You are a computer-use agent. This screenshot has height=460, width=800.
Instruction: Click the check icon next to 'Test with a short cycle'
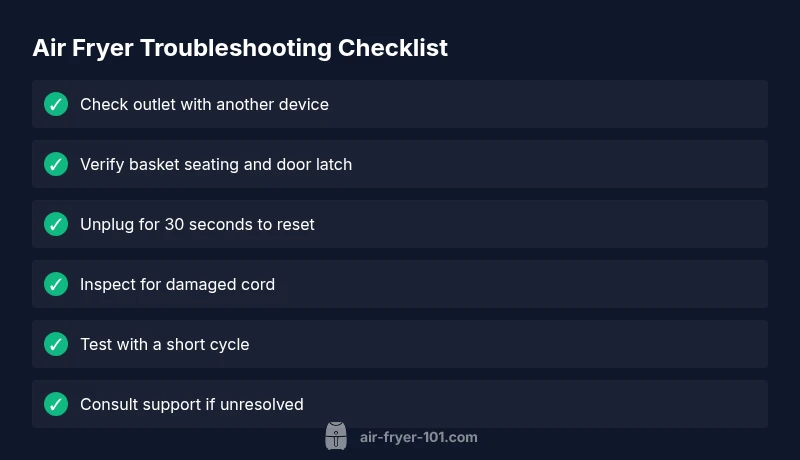coord(56,344)
